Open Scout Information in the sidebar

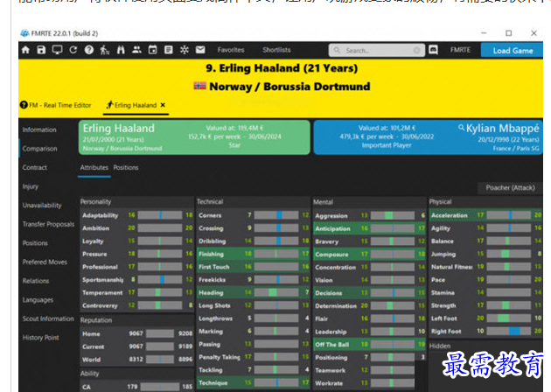pos(48,318)
